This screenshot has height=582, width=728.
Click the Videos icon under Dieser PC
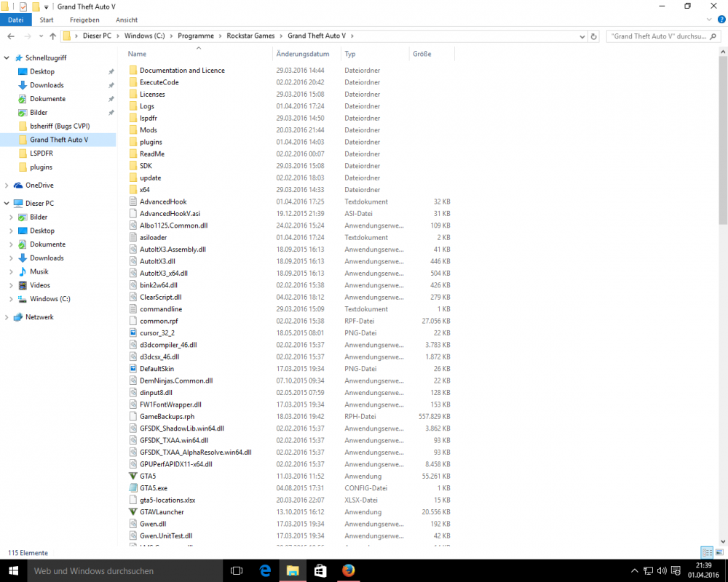(x=23, y=285)
